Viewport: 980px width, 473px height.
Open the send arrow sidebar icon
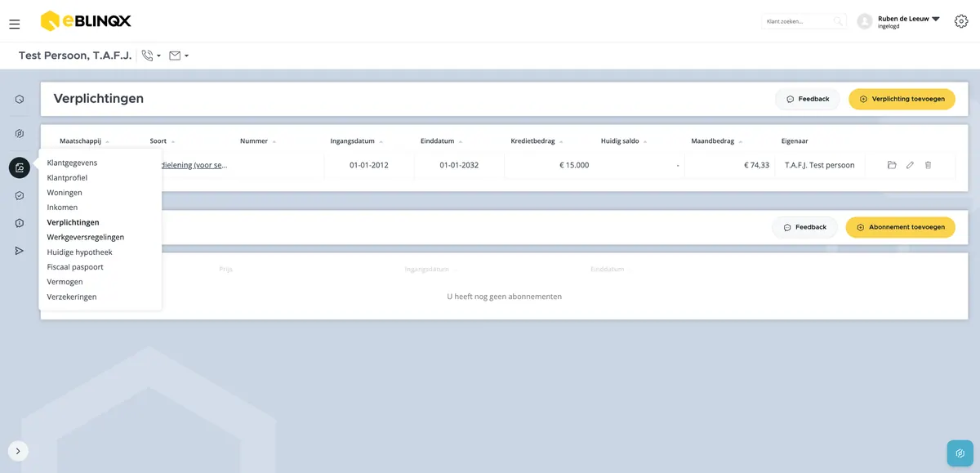[x=20, y=251]
